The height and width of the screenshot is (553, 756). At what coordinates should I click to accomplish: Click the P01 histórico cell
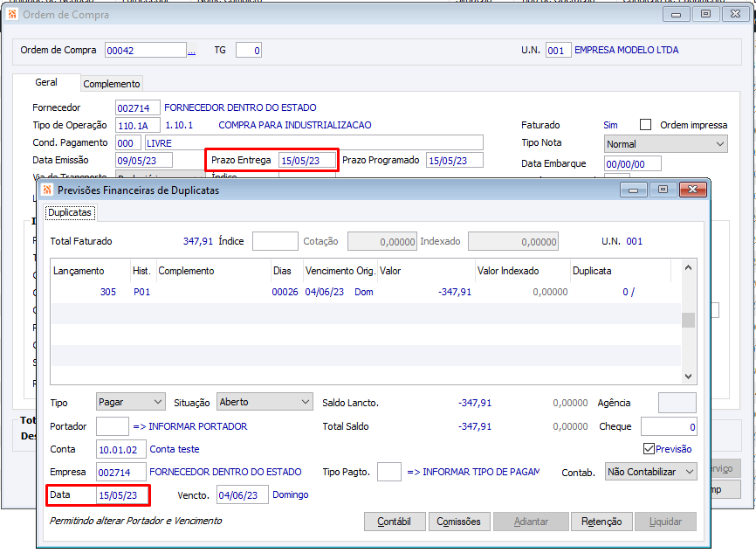tap(141, 292)
